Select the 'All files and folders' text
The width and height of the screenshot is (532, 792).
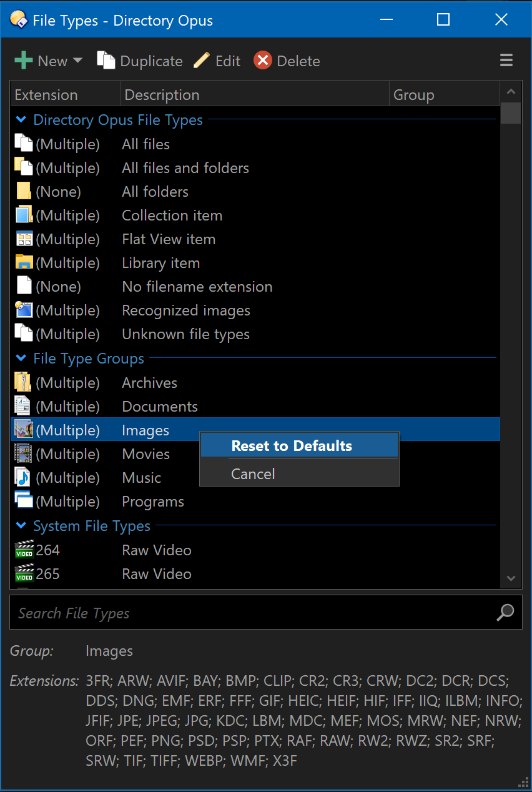[185, 167]
